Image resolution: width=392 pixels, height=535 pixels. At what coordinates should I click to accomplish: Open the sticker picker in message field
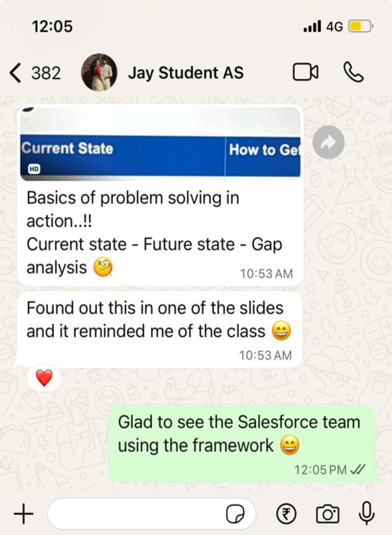235,514
